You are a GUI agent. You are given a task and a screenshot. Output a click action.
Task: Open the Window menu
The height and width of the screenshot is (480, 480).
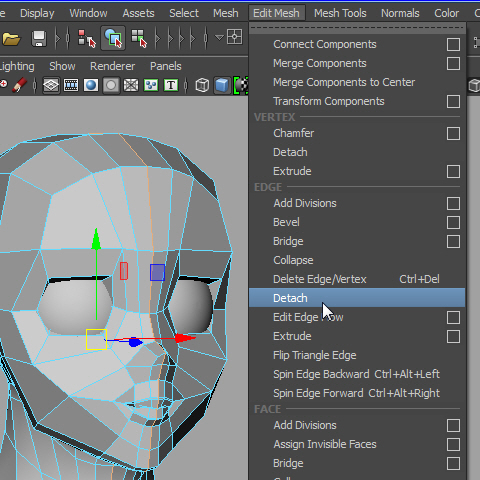88,13
